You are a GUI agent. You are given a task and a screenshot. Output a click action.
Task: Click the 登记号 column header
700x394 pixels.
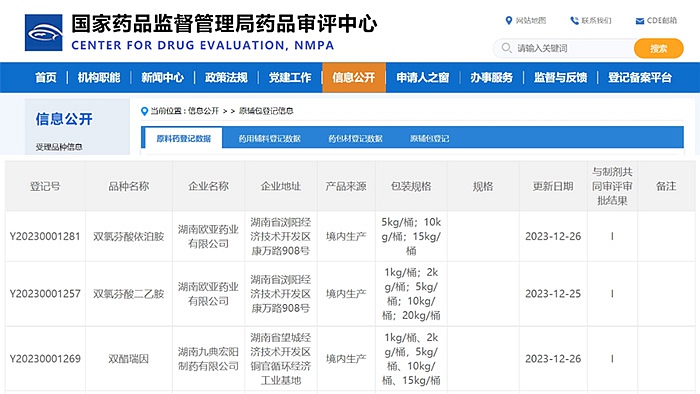45,186
